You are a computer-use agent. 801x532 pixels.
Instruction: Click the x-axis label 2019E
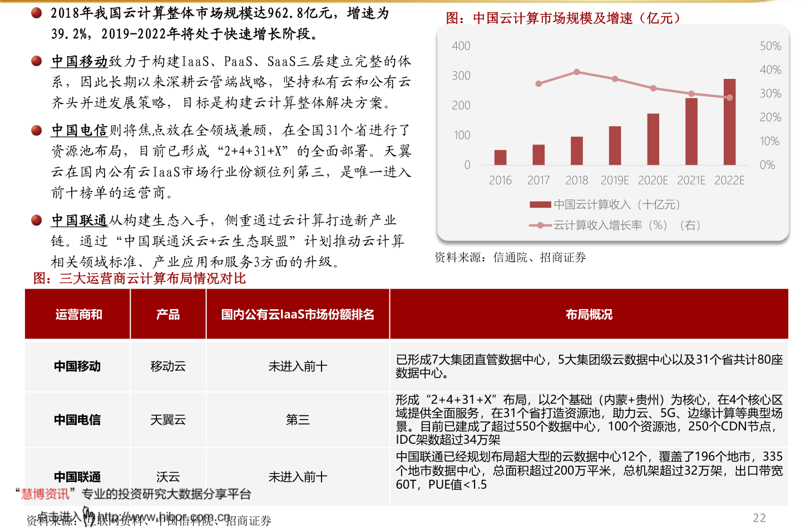[615, 180]
